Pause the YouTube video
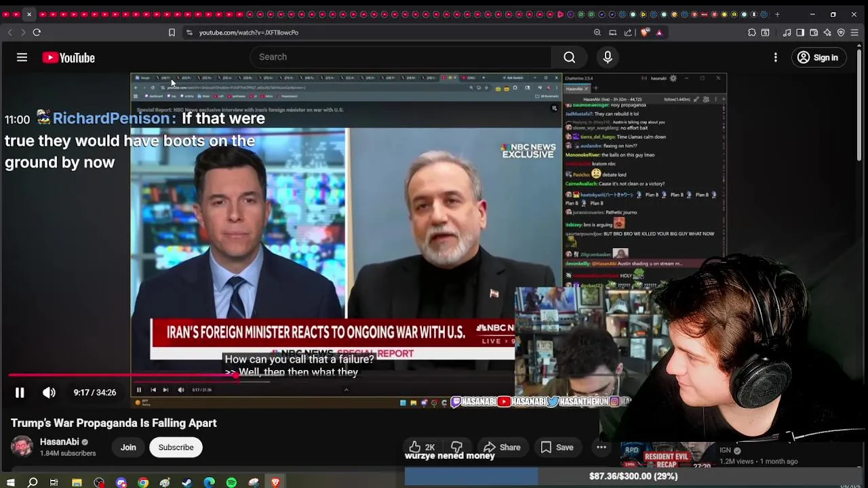The image size is (868, 488). point(20,392)
